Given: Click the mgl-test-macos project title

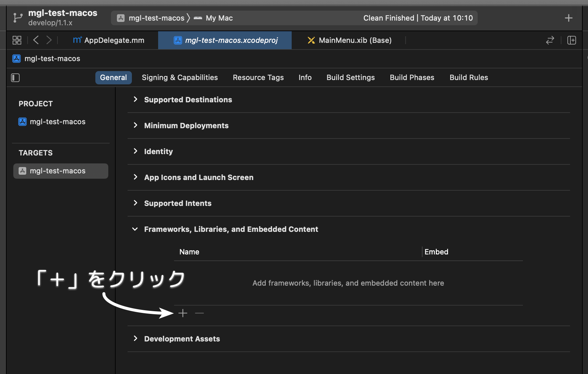Looking at the screenshot, I should [x=63, y=13].
